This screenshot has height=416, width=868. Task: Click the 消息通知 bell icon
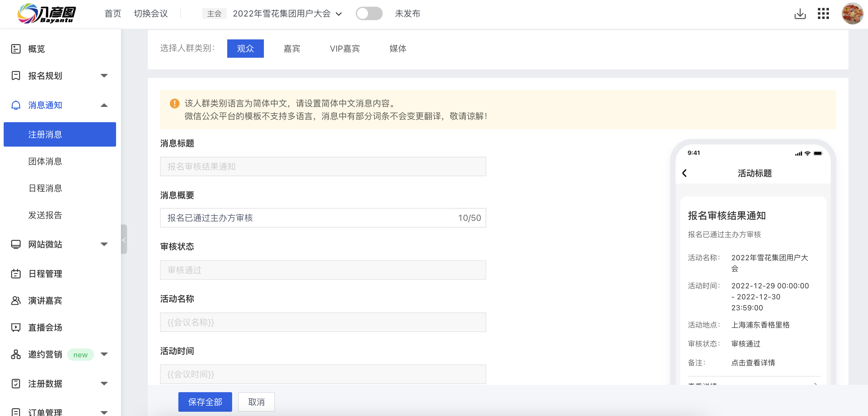point(16,105)
